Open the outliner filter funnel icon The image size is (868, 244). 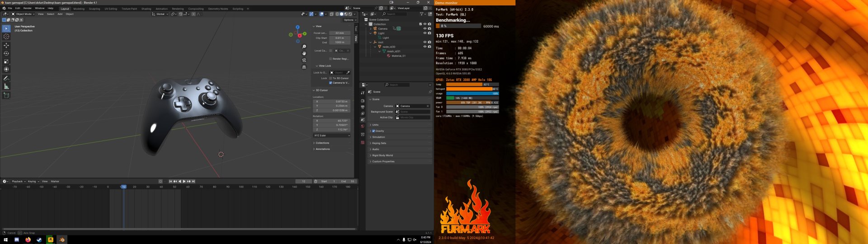pos(422,14)
